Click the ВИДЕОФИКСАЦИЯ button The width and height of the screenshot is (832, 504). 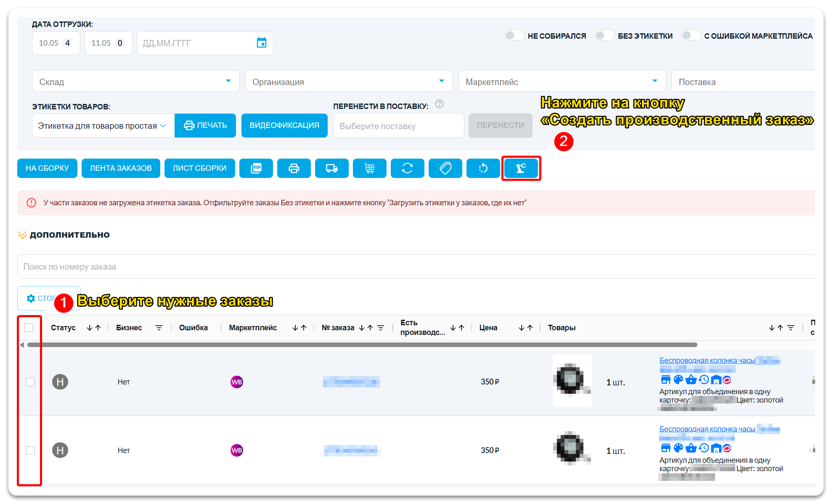coord(284,125)
